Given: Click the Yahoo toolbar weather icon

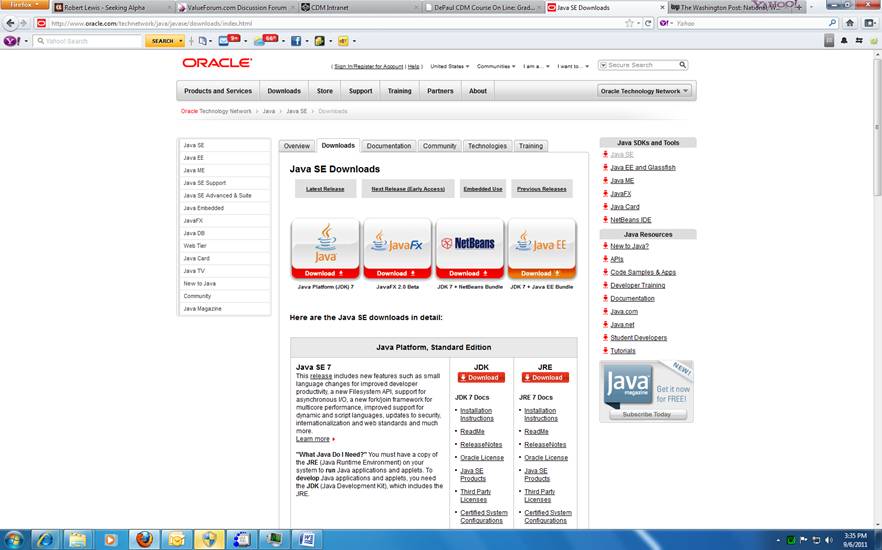Looking at the screenshot, I should pos(259,40).
